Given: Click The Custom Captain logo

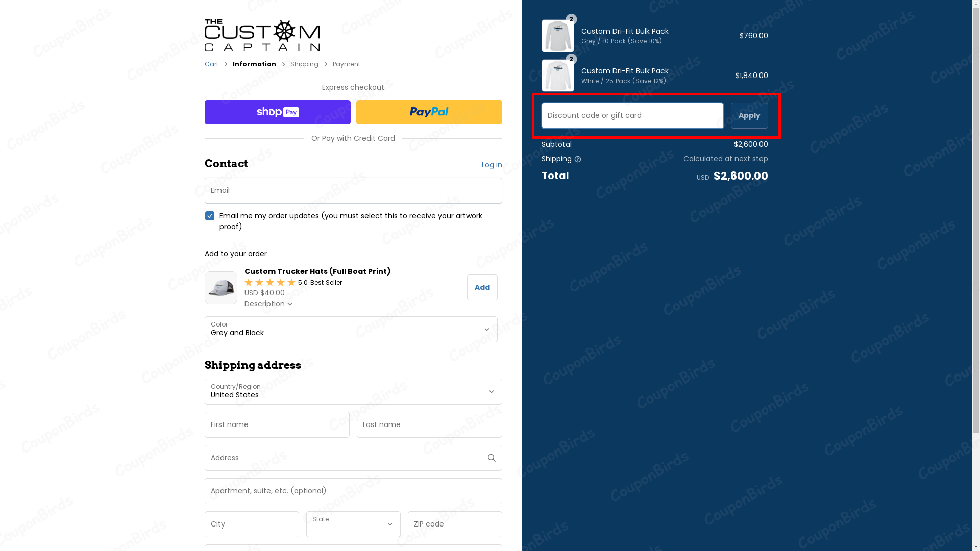Looking at the screenshot, I should pos(262,35).
